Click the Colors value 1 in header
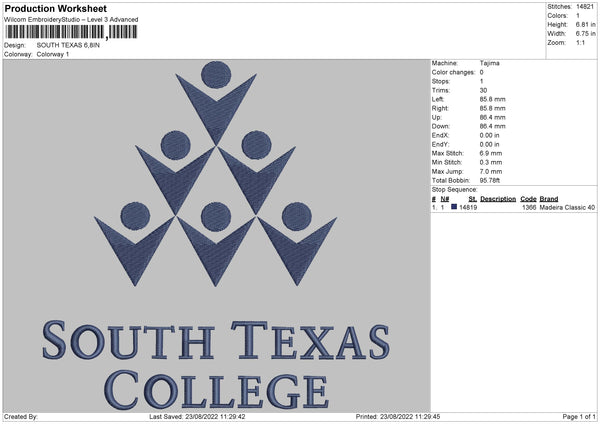The image size is (600, 424). pyautogui.click(x=578, y=16)
